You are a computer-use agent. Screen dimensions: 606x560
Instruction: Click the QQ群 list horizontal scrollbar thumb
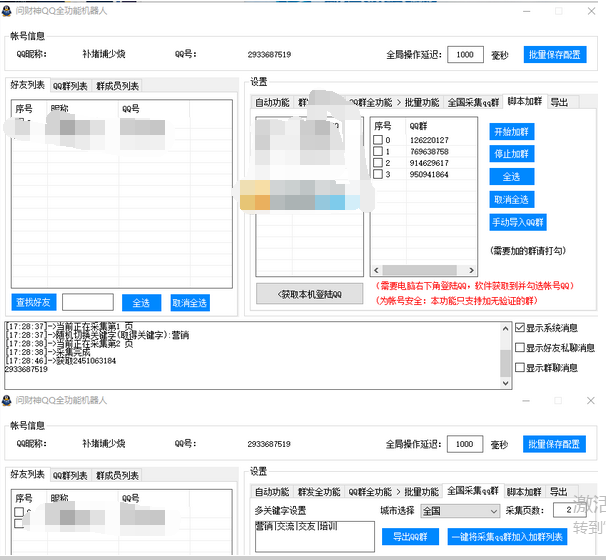pos(419,270)
